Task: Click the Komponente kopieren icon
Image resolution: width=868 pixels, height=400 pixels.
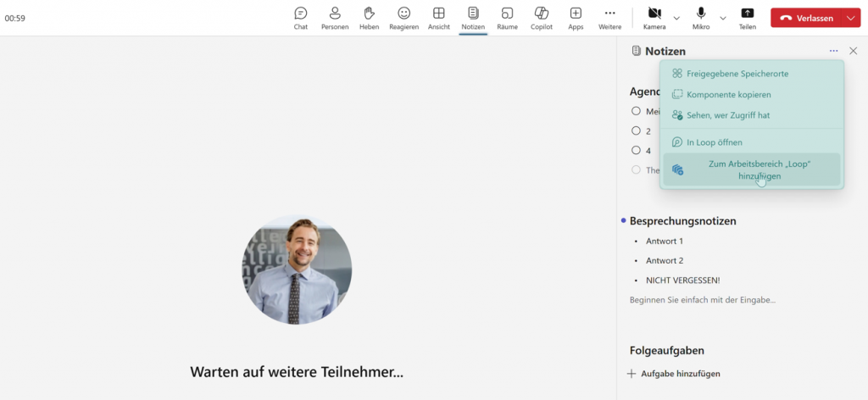Action: click(x=677, y=95)
